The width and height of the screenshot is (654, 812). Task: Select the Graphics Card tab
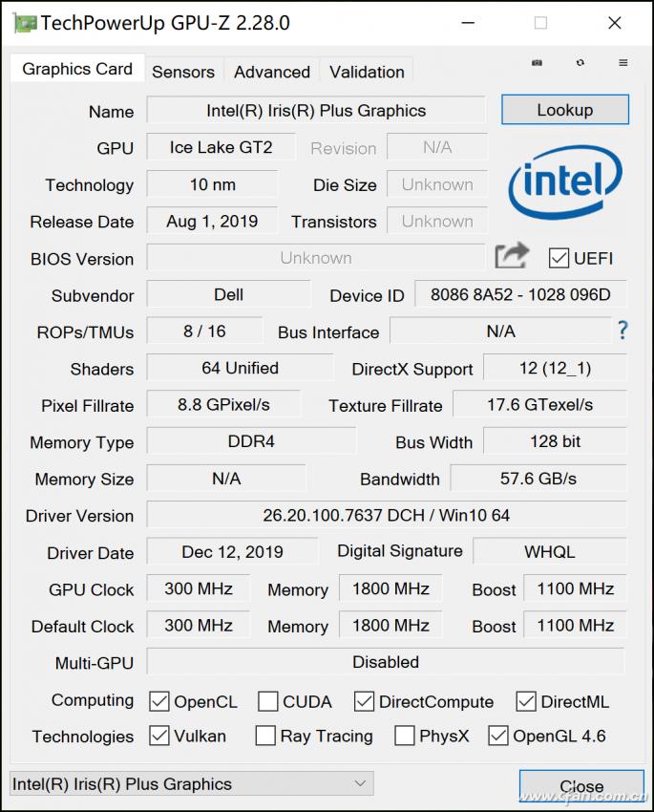(76, 68)
